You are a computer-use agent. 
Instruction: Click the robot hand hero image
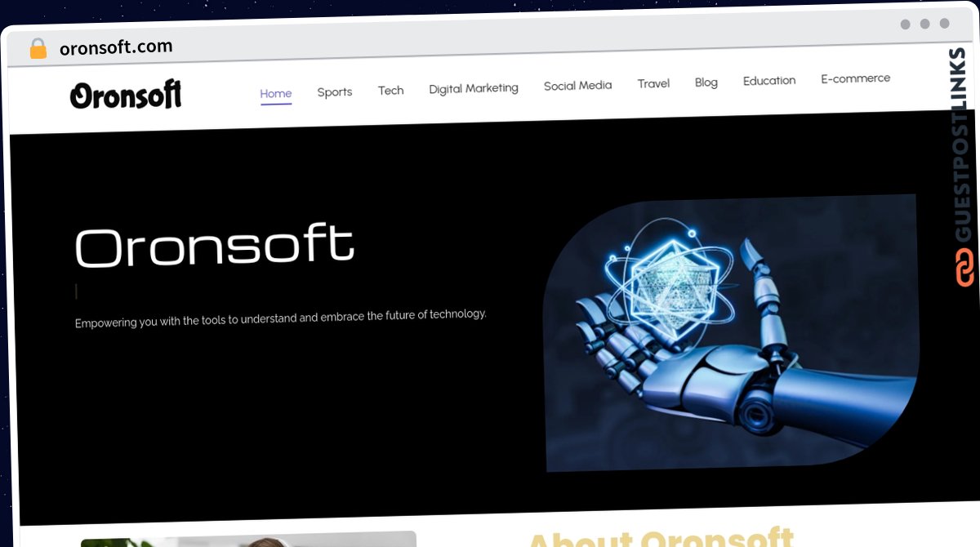pos(732,333)
